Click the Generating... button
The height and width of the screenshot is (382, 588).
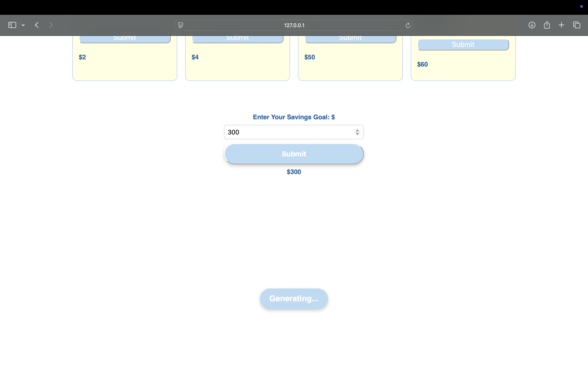pyautogui.click(x=294, y=299)
